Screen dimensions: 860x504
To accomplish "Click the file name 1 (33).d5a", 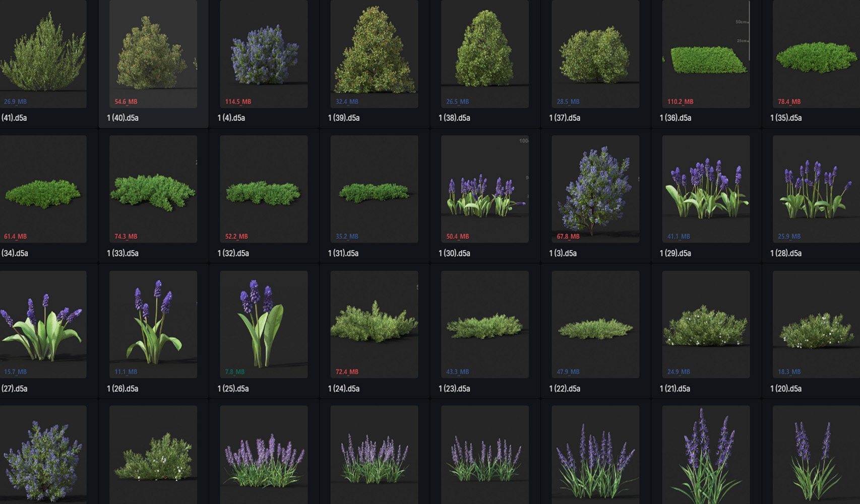I will tap(122, 253).
